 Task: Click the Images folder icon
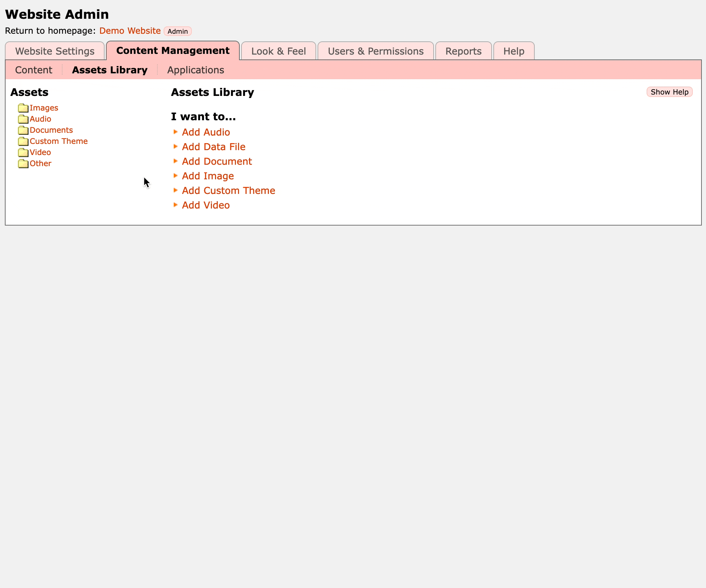23,108
